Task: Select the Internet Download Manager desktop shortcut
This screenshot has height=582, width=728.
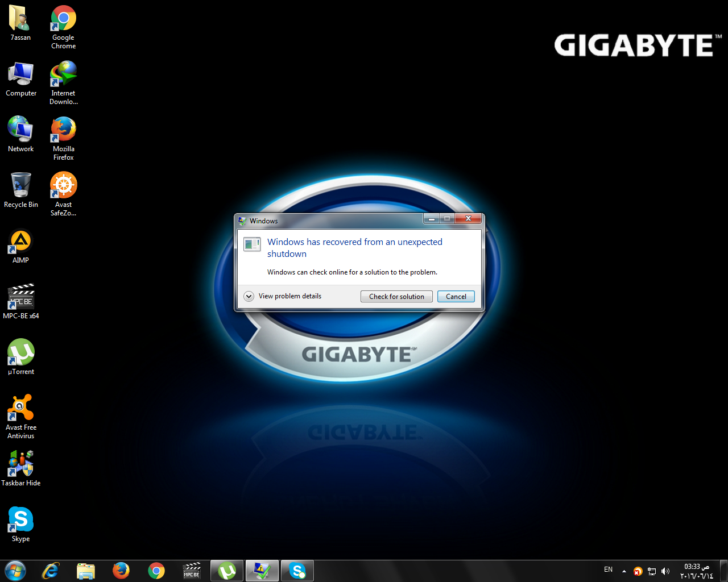Action: tap(63, 82)
